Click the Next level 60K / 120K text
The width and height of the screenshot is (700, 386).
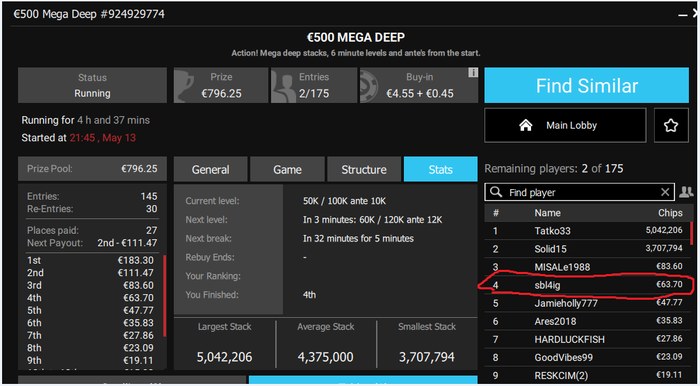(x=372, y=220)
